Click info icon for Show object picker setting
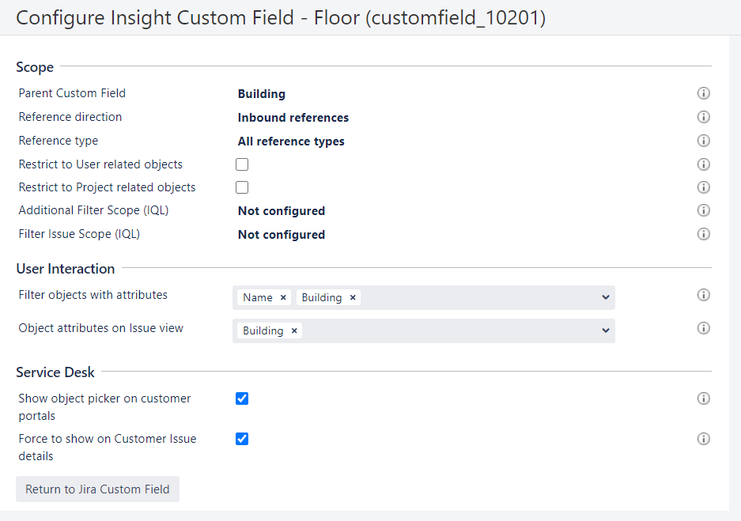 pyautogui.click(x=703, y=398)
